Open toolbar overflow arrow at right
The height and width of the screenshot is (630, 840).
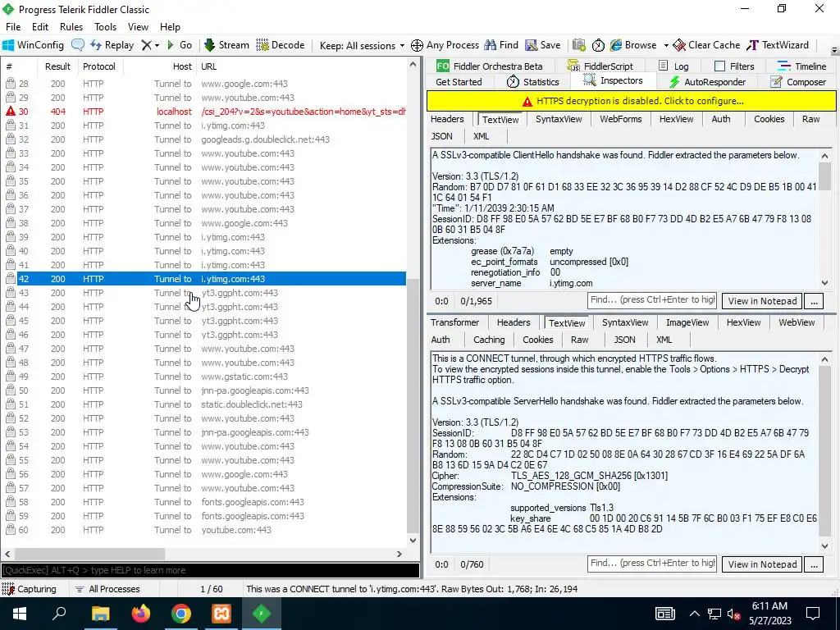pos(834,50)
